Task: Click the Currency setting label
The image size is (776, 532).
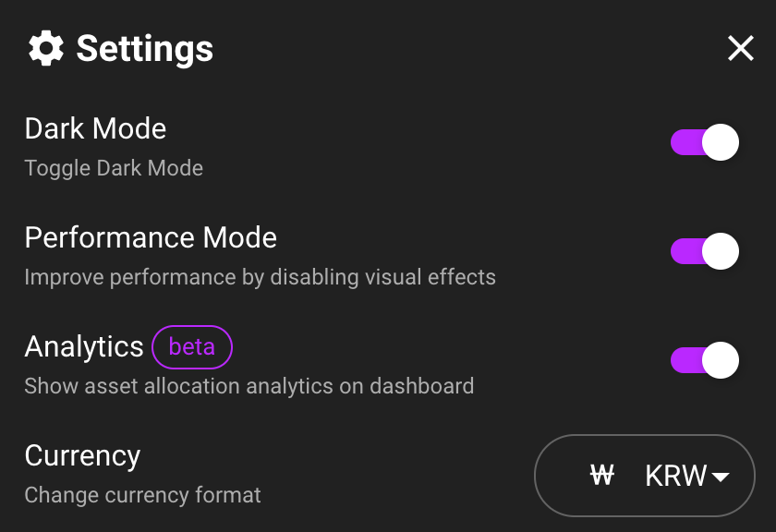Action: (x=82, y=455)
